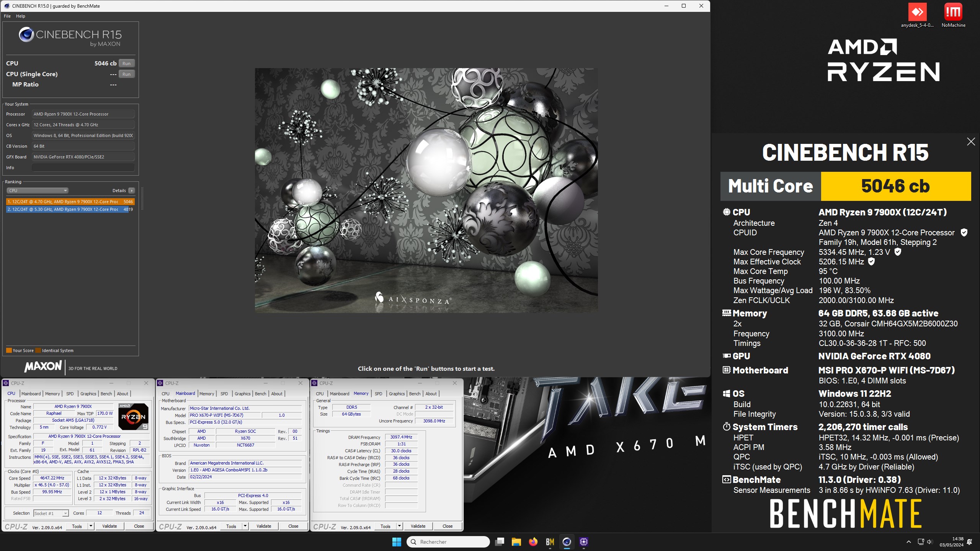Click the Max Core Frequency shield icon
The image size is (980, 551).
pos(898,252)
